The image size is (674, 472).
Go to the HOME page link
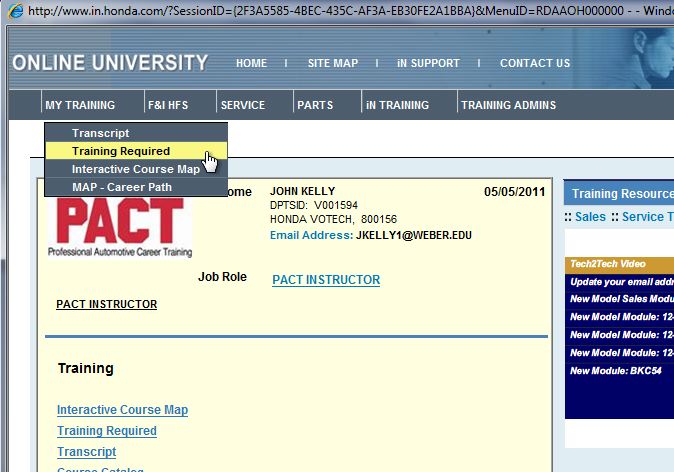click(x=251, y=63)
